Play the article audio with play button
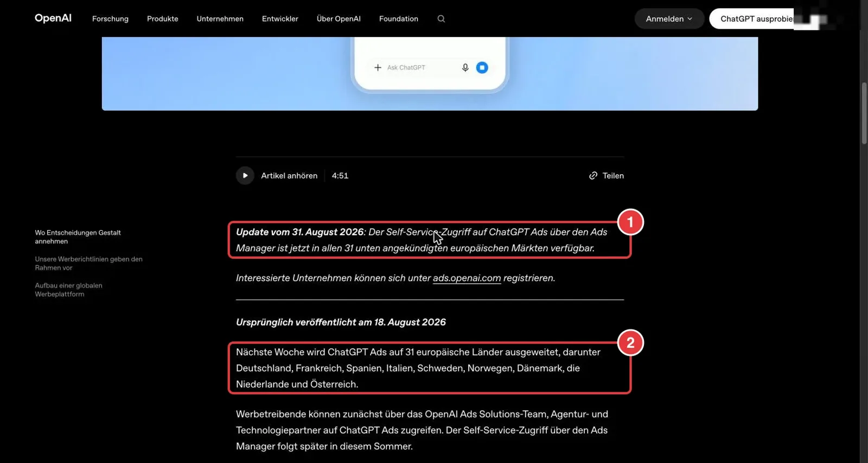868x463 pixels. [x=245, y=175]
